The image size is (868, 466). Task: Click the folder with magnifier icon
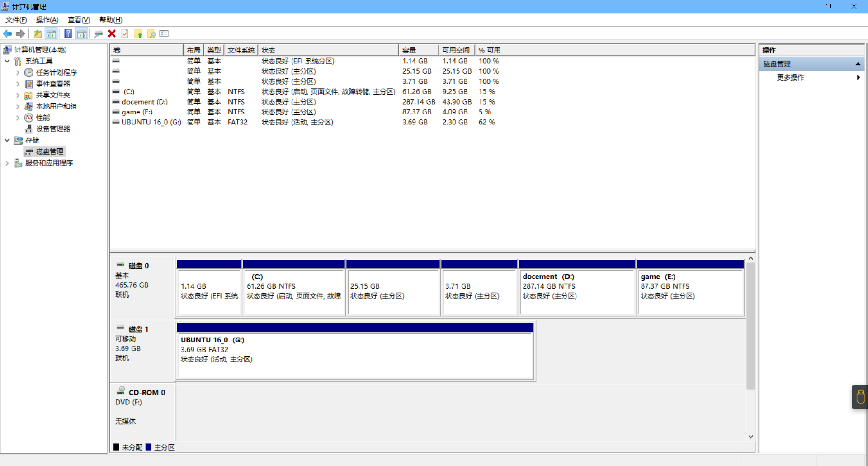pos(151,34)
